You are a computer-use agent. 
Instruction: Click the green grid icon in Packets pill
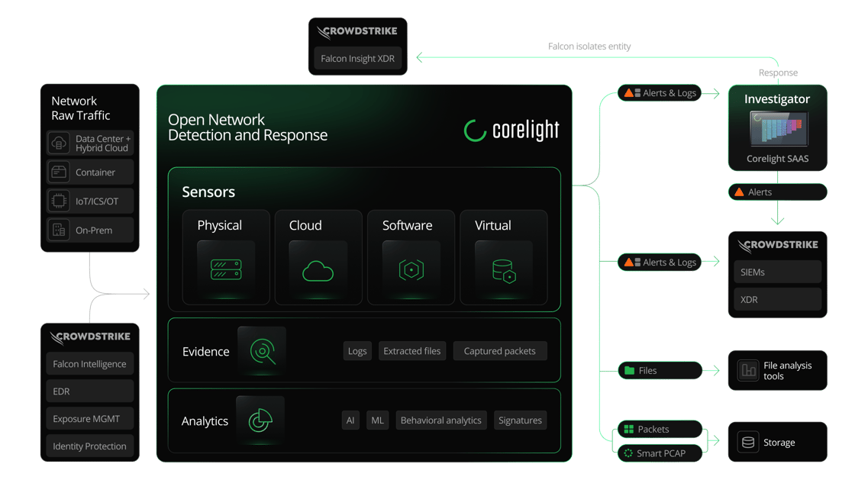tap(629, 429)
